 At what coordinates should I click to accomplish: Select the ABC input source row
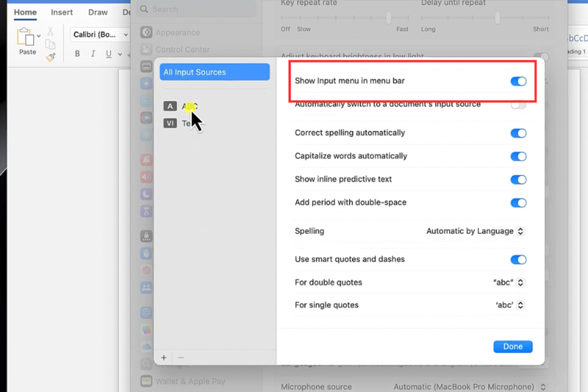coord(215,106)
